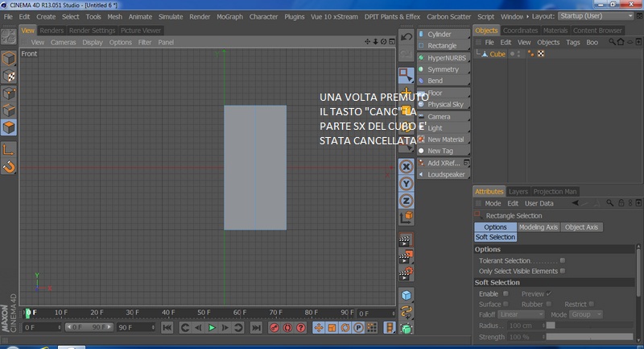Play the animation forward

[212, 327]
